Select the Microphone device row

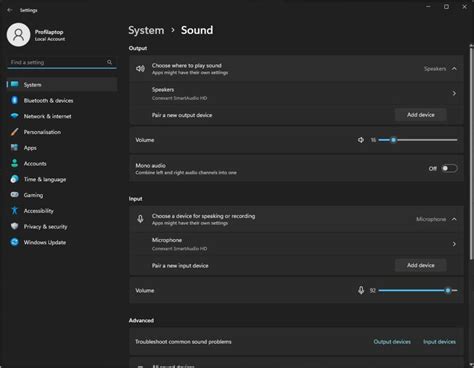click(x=297, y=244)
